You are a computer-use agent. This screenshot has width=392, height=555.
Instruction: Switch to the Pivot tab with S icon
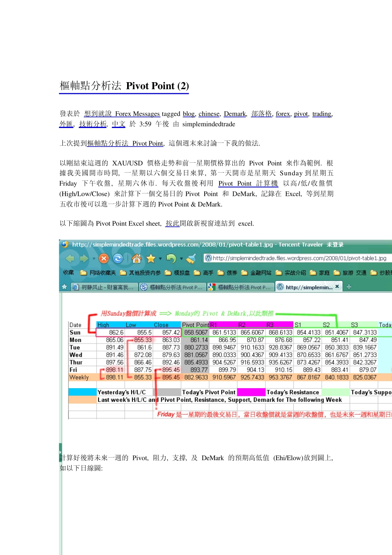[172, 287]
